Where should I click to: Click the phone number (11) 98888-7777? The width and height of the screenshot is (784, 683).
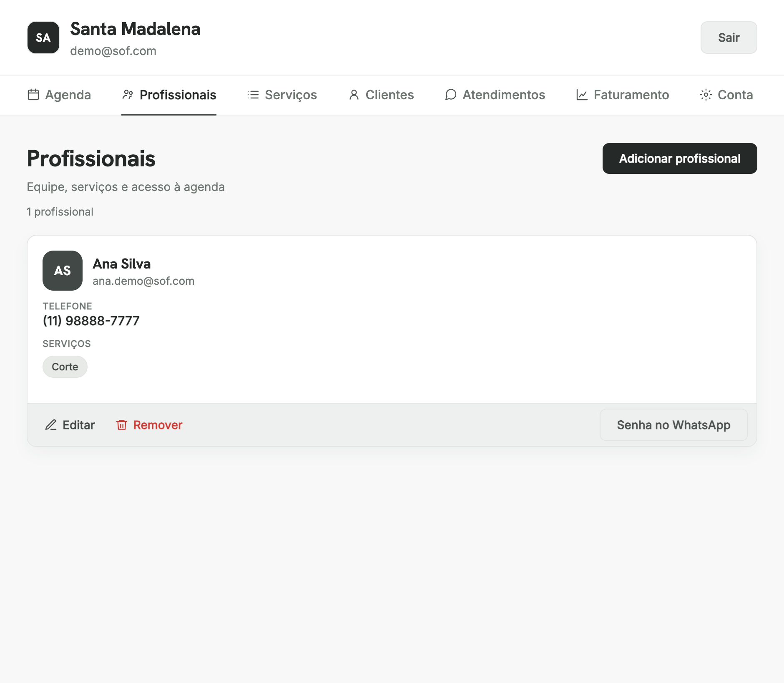click(x=91, y=321)
